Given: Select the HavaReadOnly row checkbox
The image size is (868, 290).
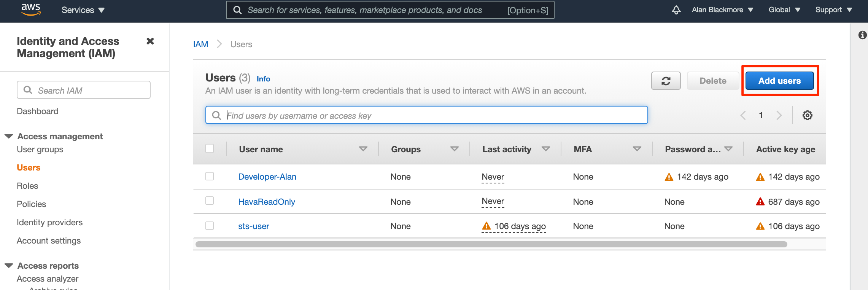Looking at the screenshot, I should click(210, 201).
